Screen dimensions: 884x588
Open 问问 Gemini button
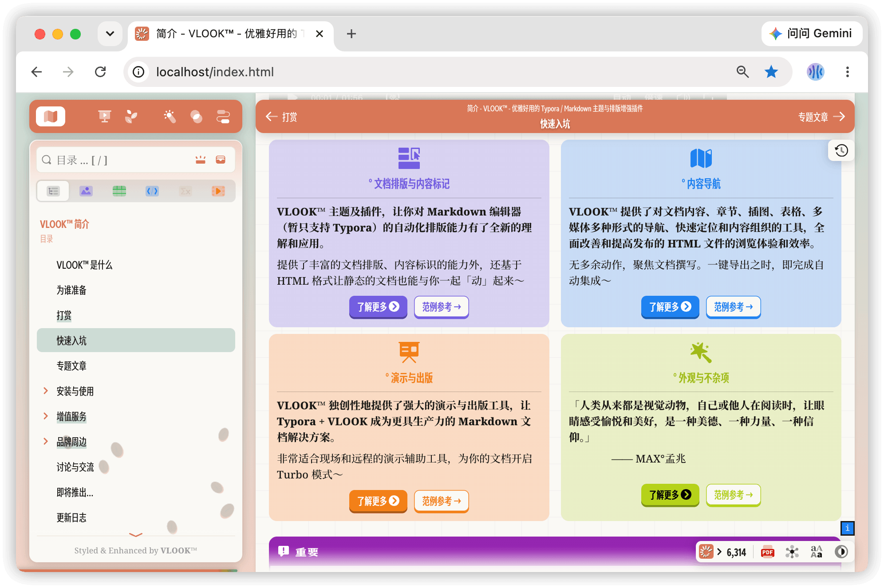click(811, 34)
